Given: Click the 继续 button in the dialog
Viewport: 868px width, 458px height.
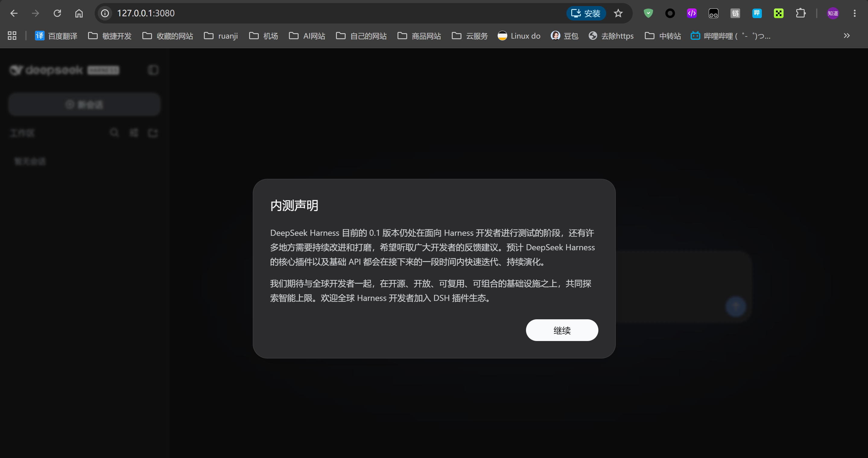Looking at the screenshot, I should pyautogui.click(x=562, y=330).
